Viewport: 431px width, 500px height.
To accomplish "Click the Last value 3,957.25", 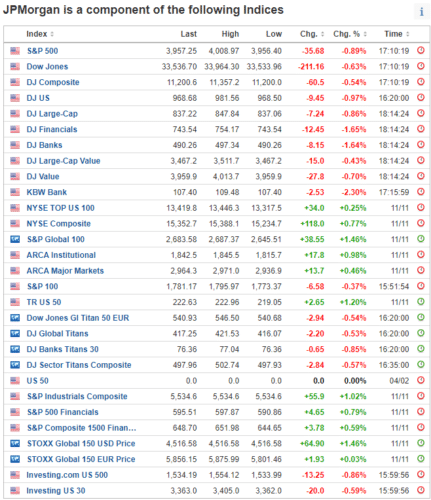I will point(181,51).
